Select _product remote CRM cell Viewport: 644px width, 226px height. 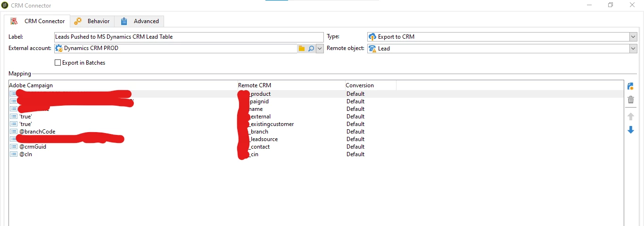(x=260, y=94)
